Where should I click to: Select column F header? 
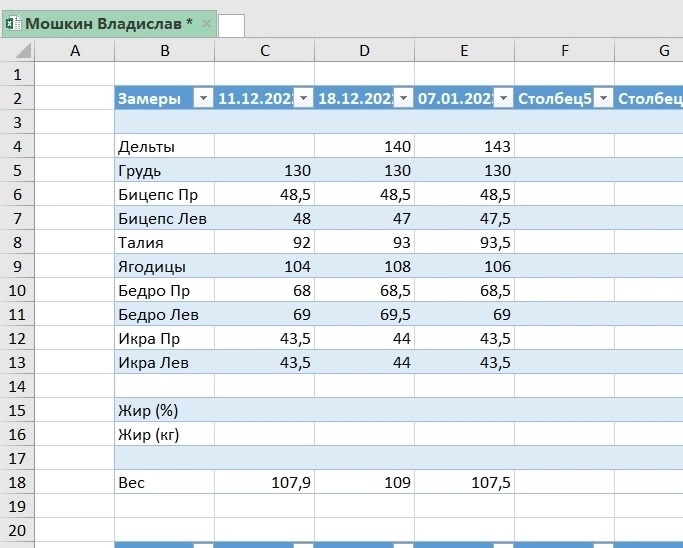(x=564, y=51)
